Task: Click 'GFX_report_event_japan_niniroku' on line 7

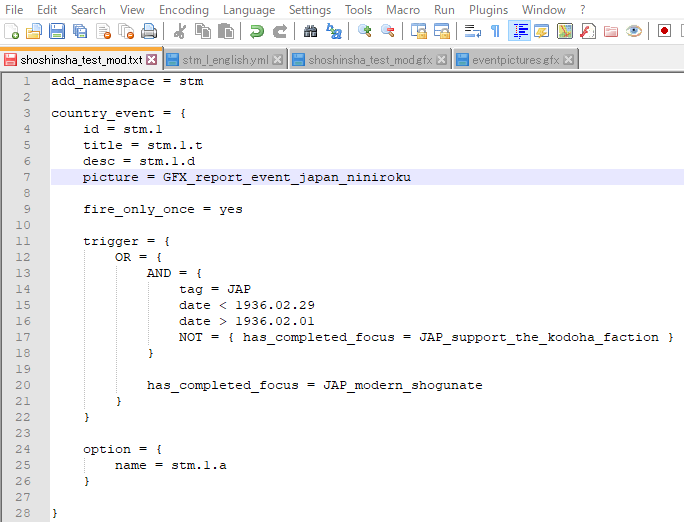Action: pyautogui.click(x=287, y=177)
